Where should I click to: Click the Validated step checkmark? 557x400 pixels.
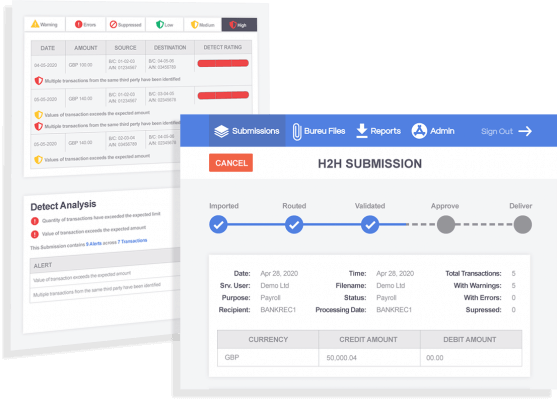click(x=370, y=225)
